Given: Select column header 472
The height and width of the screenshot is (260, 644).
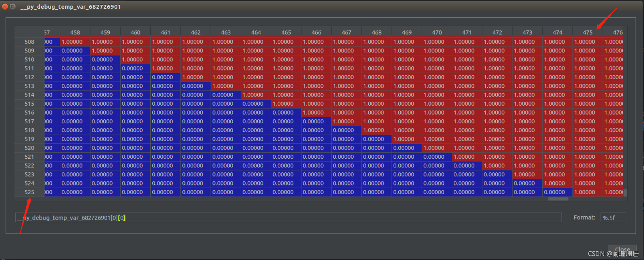Looking at the screenshot, I should tap(497, 32).
